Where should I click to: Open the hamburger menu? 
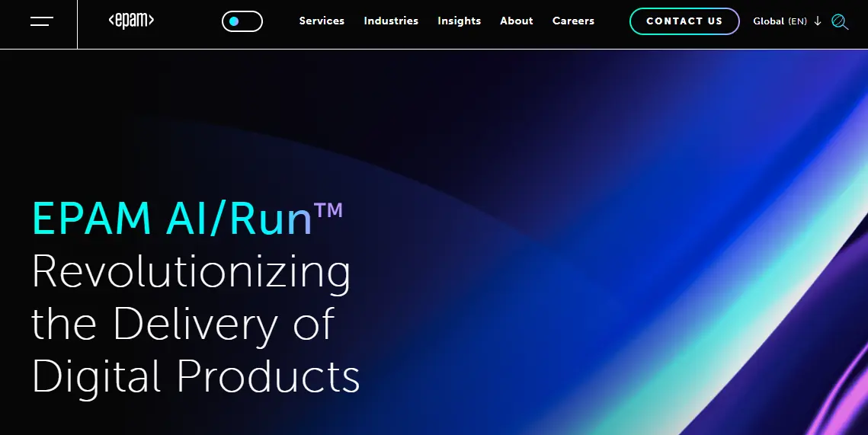(x=41, y=21)
